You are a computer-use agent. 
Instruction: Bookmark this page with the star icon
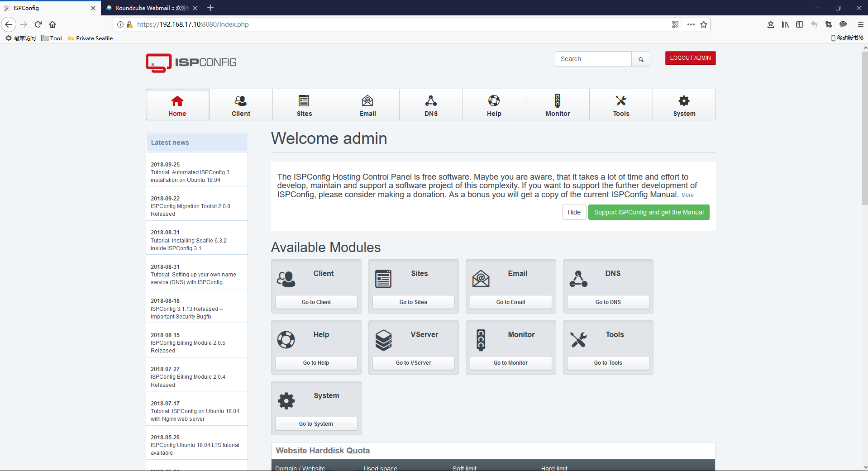(x=704, y=24)
